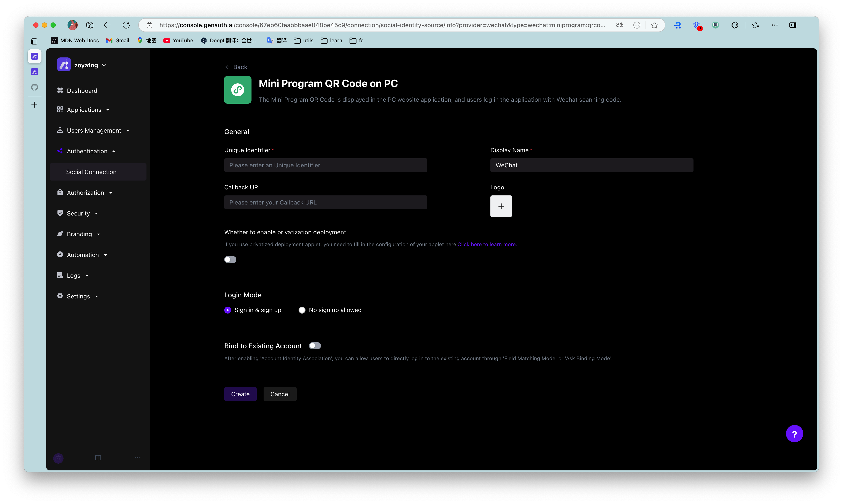Click the purple help question mark button
This screenshot has height=504, width=843.
(x=794, y=434)
